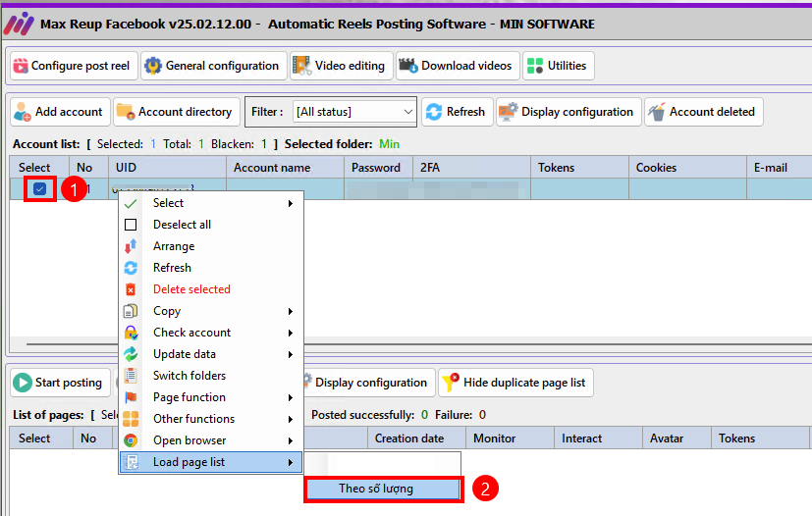This screenshot has width=812, height=516.
Task: Click the Load page list icon
Action: pos(132,462)
